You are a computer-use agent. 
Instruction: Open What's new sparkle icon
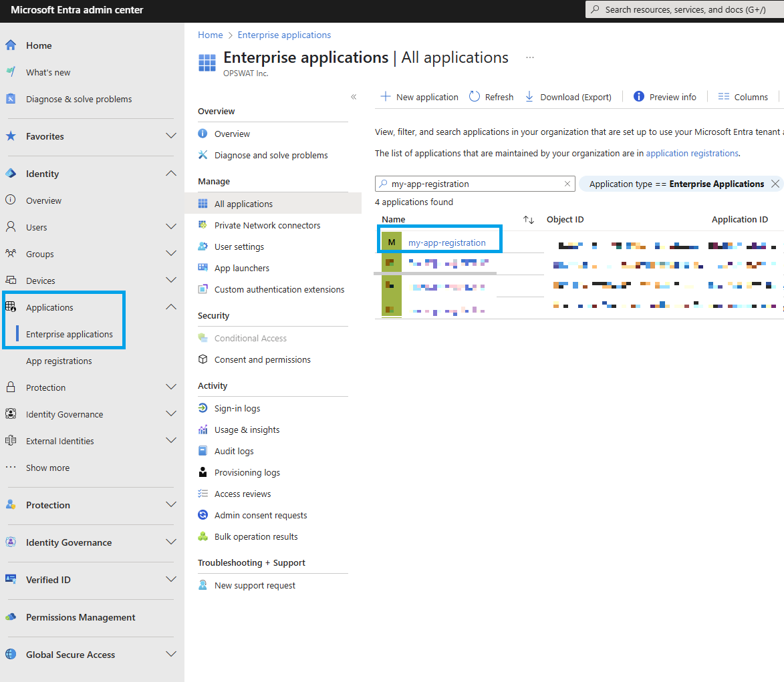pyautogui.click(x=11, y=72)
